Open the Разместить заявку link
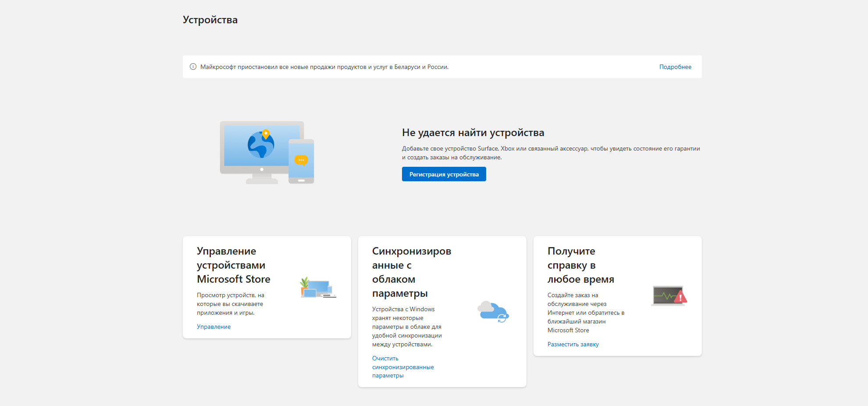The height and width of the screenshot is (406, 868). coord(573,344)
